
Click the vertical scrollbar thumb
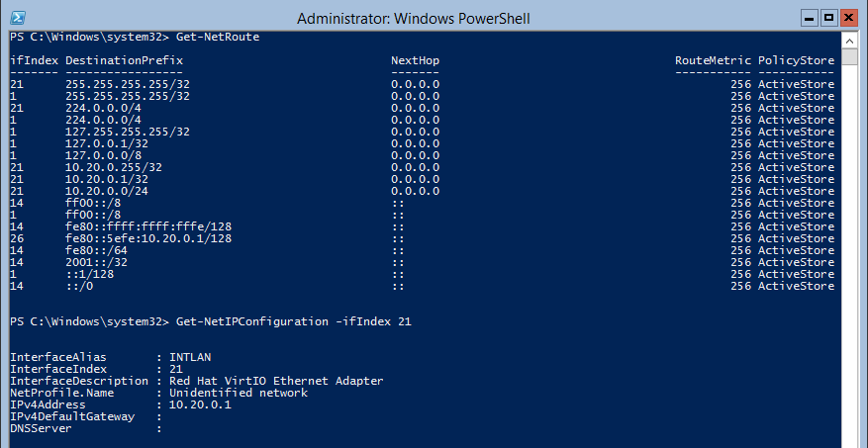(850, 57)
